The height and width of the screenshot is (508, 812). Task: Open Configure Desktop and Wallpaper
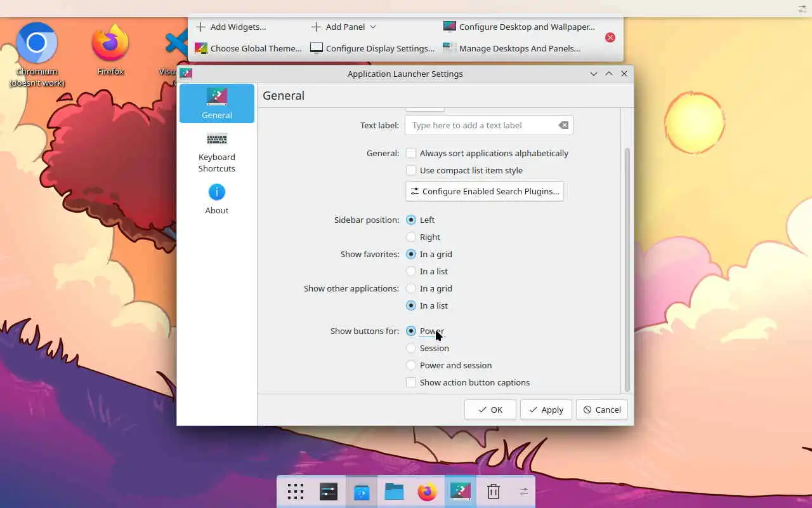[x=520, y=27]
